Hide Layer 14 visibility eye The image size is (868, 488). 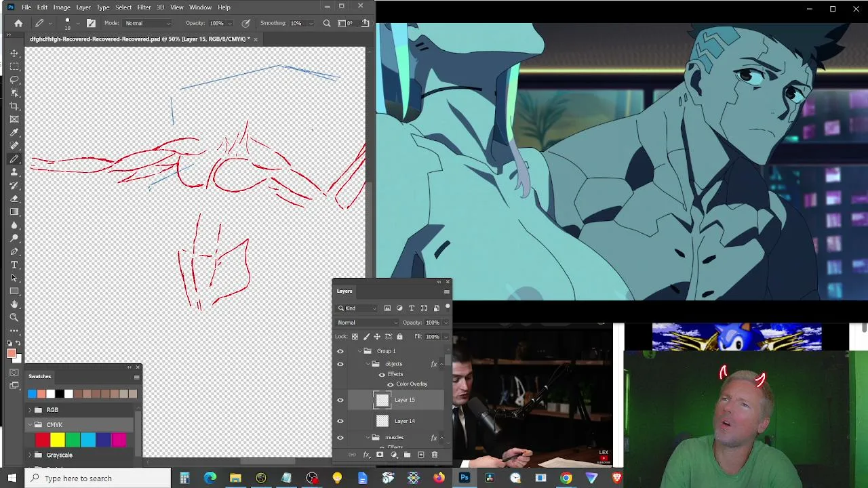(x=340, y=421)
